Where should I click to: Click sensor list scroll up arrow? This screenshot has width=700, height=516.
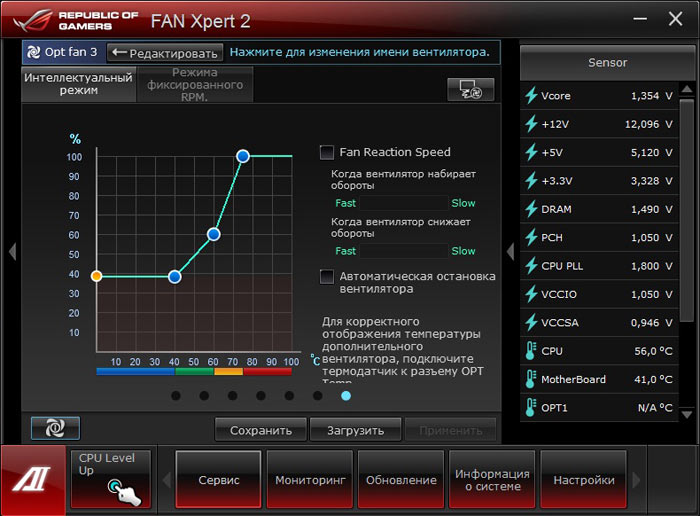pyautogui.click(x=687, y=89)
